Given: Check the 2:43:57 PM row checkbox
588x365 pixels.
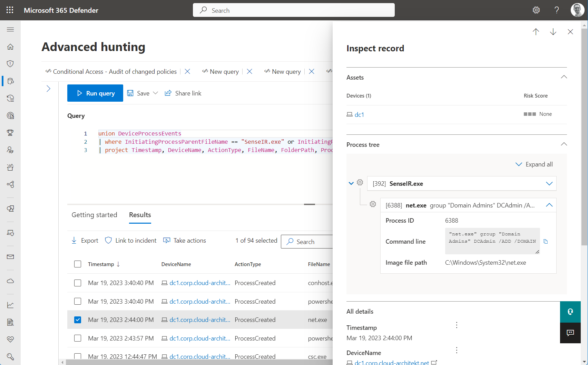Looking at the screenshot, I should click(x=78, y=338).
